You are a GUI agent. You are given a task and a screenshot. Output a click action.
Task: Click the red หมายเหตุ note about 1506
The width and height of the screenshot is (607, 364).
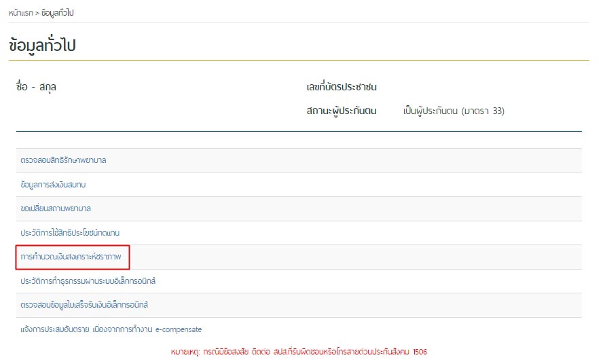coord(299,352)
